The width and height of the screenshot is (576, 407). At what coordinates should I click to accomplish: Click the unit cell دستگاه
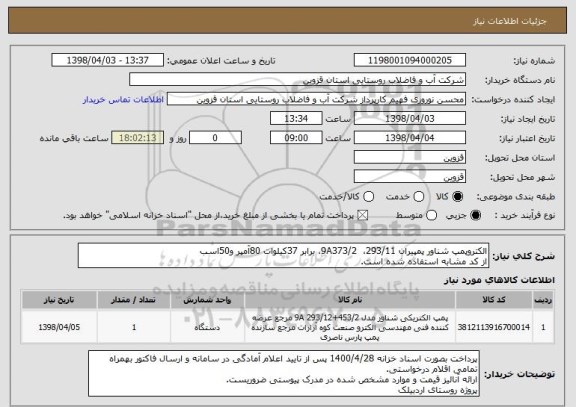[207, 327]
